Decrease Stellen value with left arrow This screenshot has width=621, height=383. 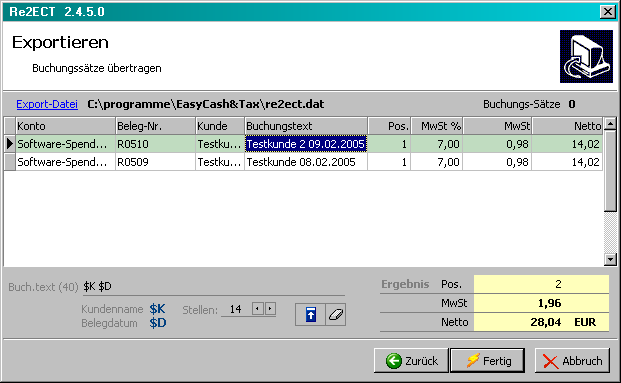[x=257, y=309]
